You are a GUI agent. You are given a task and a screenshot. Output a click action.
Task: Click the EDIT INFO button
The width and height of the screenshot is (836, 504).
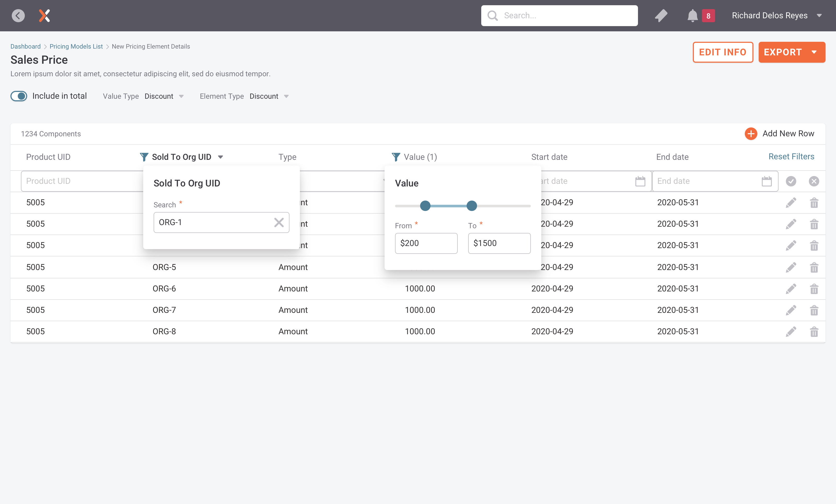coord(723,52)
